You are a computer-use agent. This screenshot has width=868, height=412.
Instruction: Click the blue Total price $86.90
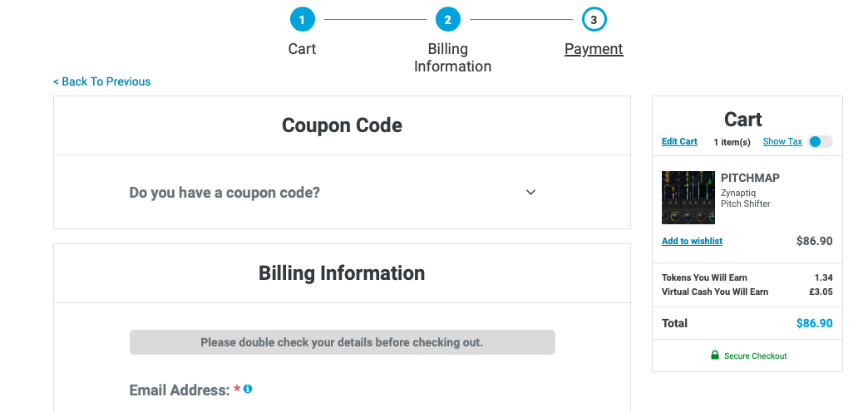pos(814,323)
